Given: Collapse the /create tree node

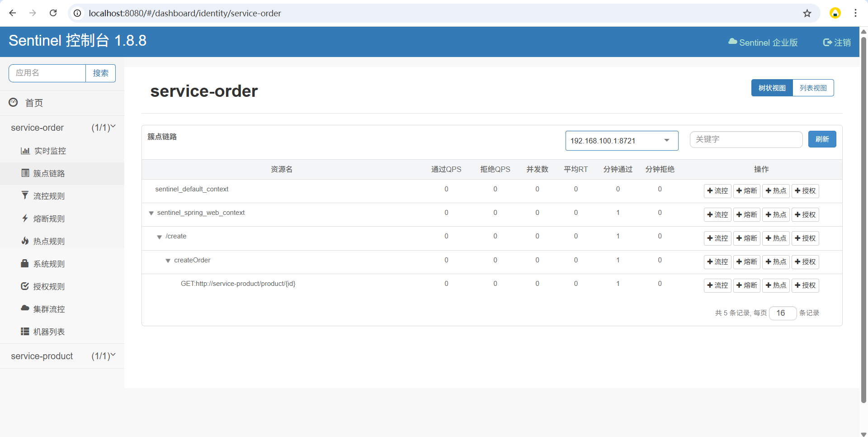Looking at the screenshot, I should pyautogui.click(x=159, y=237).
